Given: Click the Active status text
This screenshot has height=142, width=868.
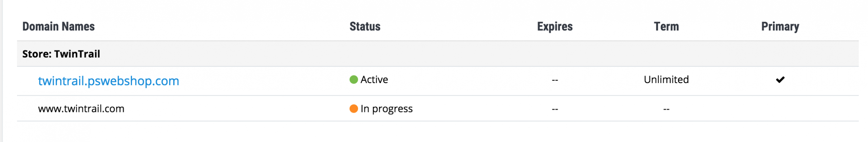Looking at the screenshot, I should tap(374, 79).
